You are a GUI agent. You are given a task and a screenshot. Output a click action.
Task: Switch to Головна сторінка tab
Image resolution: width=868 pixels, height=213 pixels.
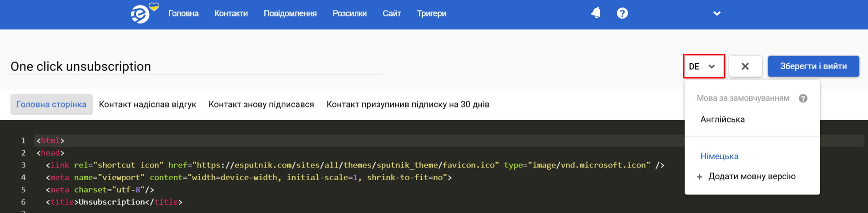51,104
